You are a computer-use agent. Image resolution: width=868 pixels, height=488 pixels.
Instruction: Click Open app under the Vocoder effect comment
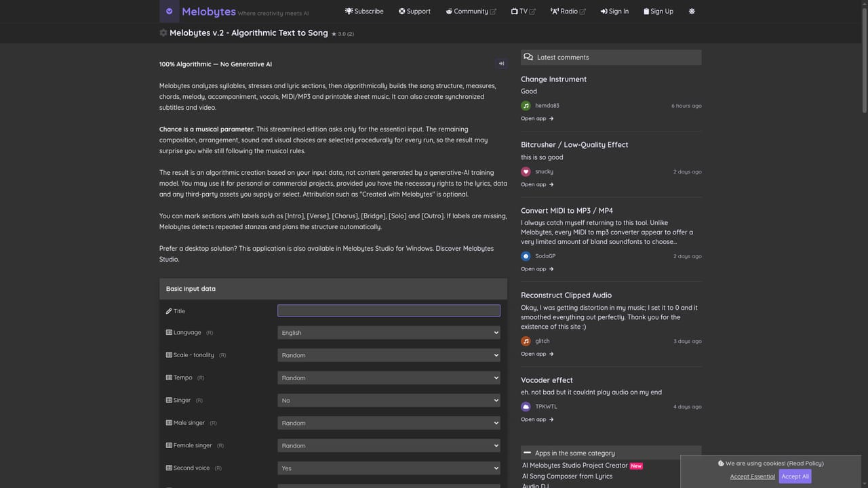pos(537,420)
